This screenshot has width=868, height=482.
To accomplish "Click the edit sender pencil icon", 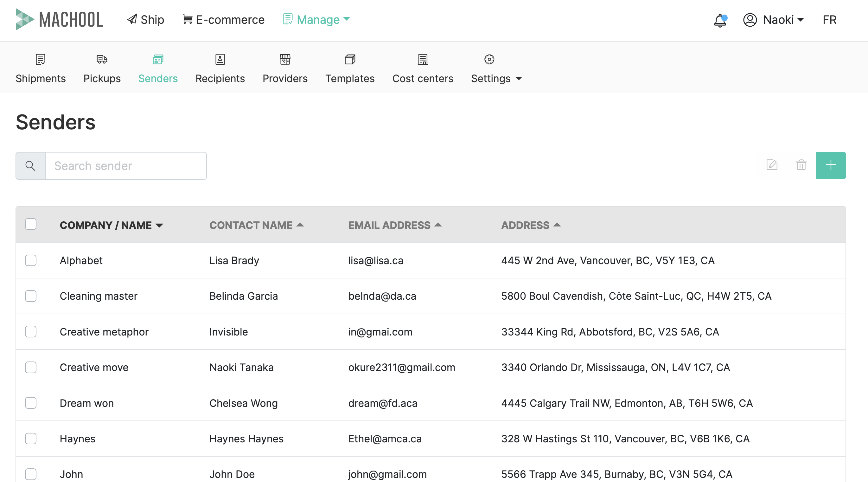I will coord(772,165).
